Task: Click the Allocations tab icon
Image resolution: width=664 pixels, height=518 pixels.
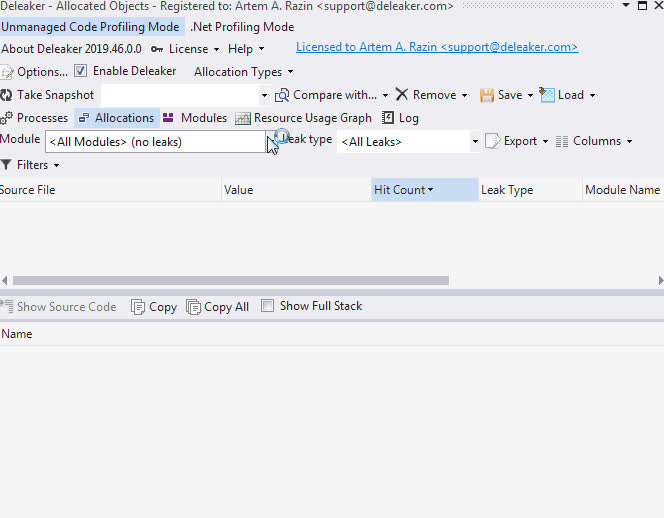Action: [84, 118]
